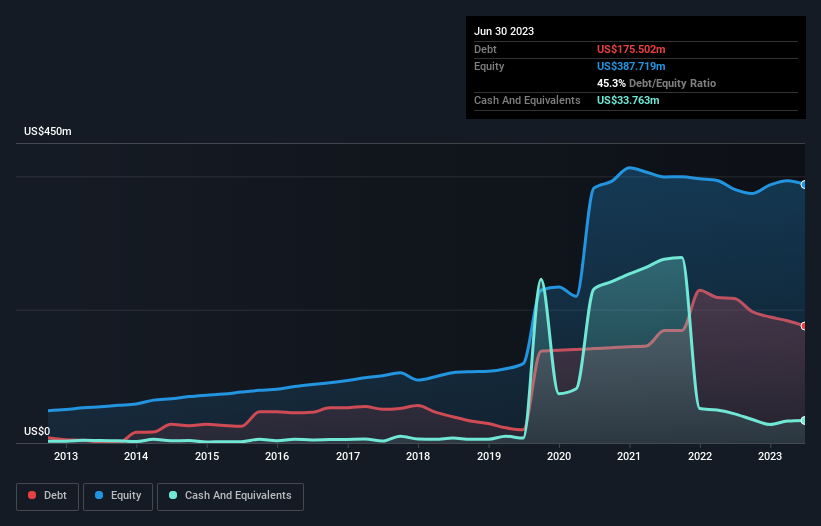Click the red Debt endpoint marker
This screenshot has height=526, width=821.
pyautogui.click(x=804, y=326)
